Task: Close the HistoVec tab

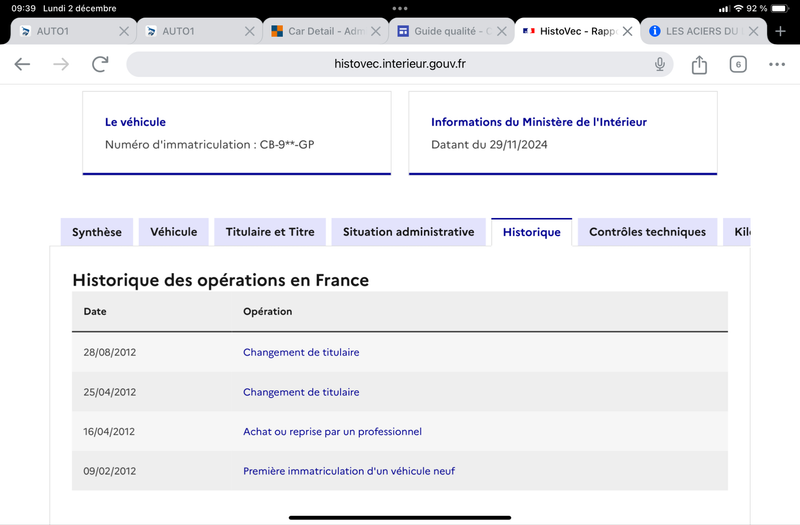Action: (628, 31)
